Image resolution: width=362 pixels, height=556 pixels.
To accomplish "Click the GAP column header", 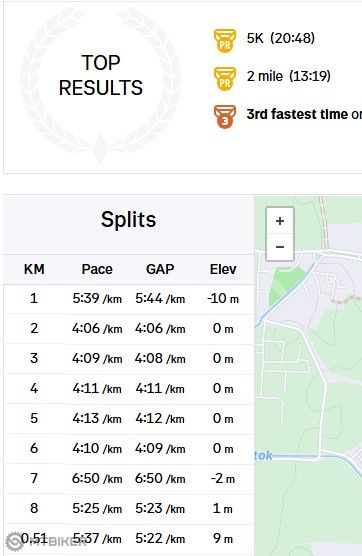I will [x=160, y=269].
